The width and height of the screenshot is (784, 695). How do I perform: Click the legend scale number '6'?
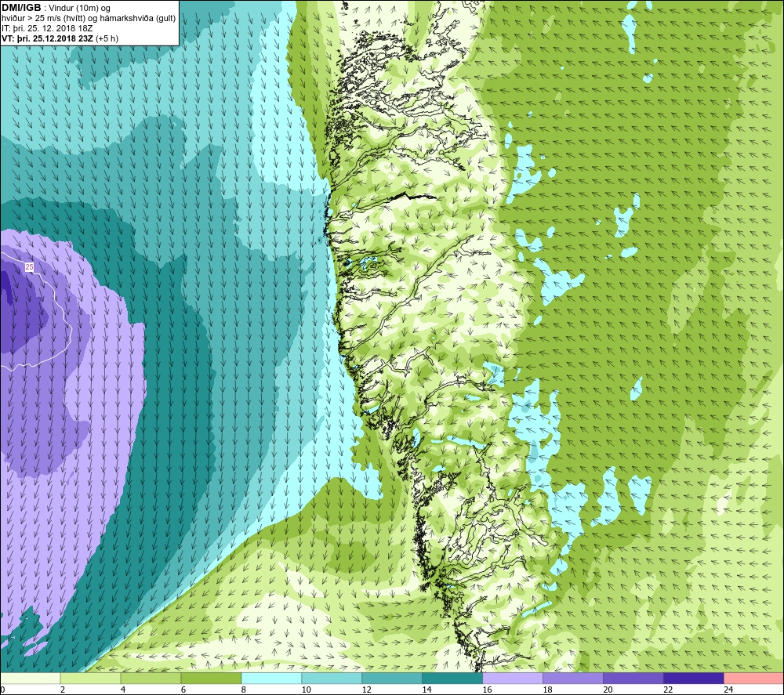[x=183, y=690]
